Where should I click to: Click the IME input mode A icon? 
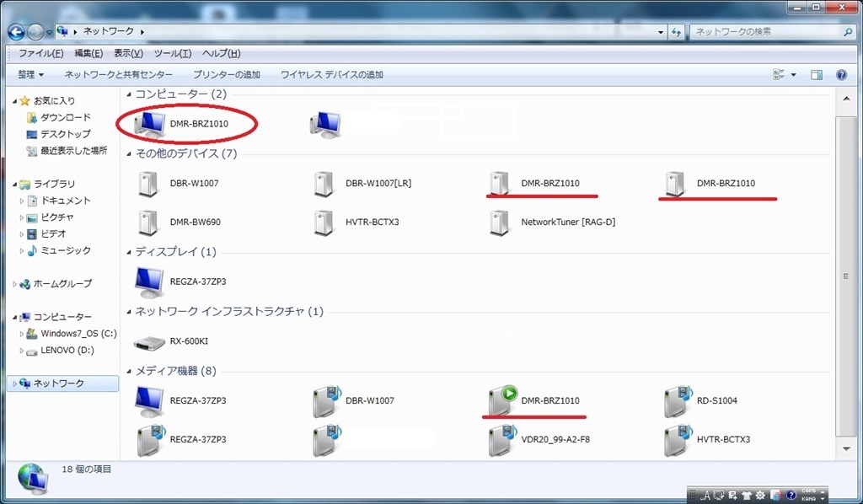(705, 496)
